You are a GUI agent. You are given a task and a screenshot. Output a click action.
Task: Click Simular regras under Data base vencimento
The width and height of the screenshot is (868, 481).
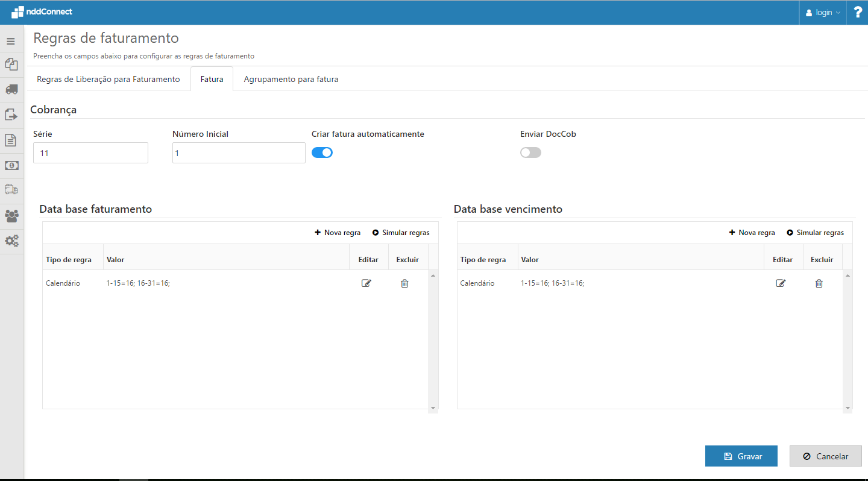(815, 233)
